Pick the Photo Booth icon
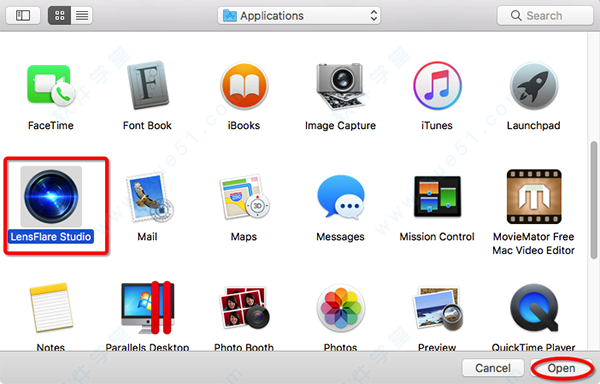600x384 pixels. 244,308
